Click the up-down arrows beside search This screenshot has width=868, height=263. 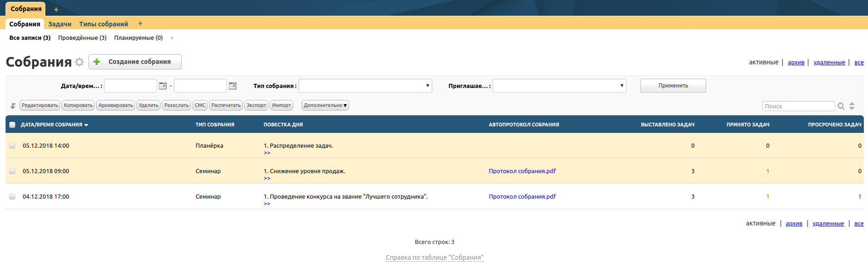(x=852, y=106)
